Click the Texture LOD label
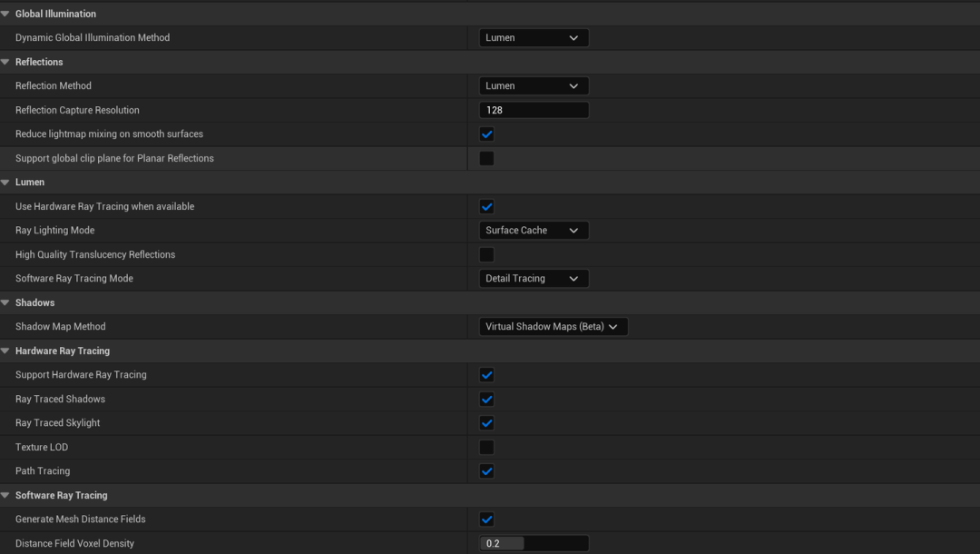Image resolution: width=980 pixels, height=554 pixels. coord(42,447)
